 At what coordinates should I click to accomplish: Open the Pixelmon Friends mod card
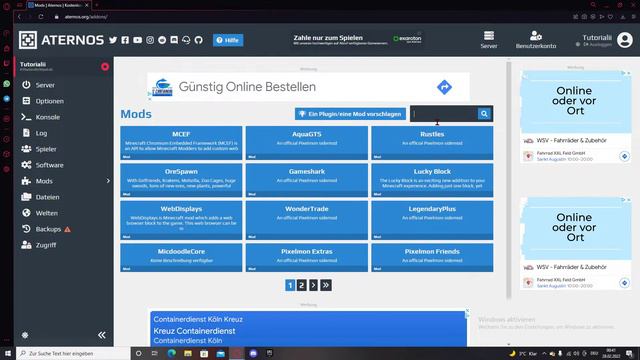click(x=432, y=258)
